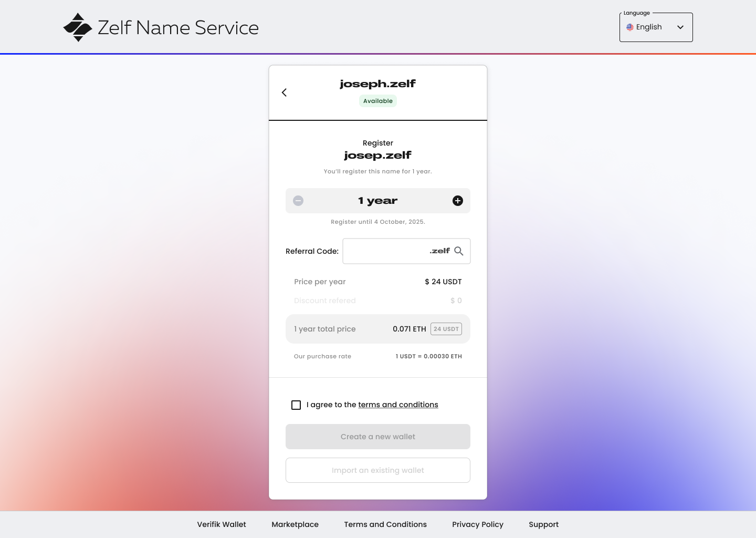756x538 pixels.
Task: Increase registration years with plus icon
Action: click(458, 201)
